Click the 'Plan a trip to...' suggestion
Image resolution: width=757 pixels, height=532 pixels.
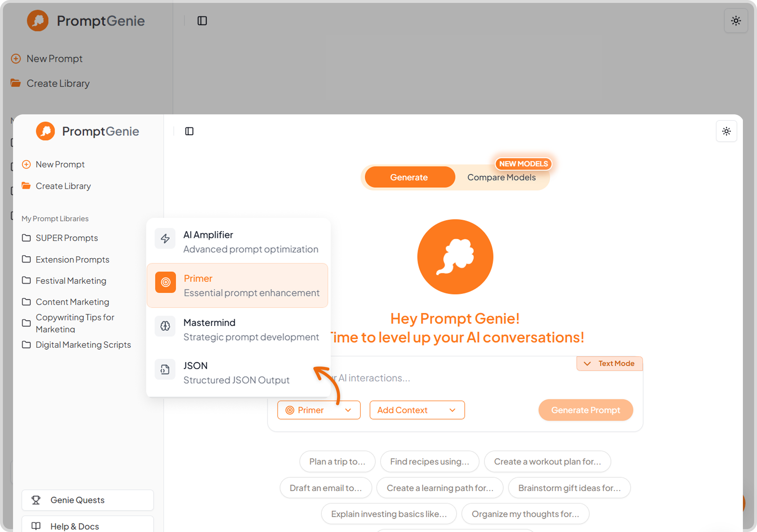(337, 461)
